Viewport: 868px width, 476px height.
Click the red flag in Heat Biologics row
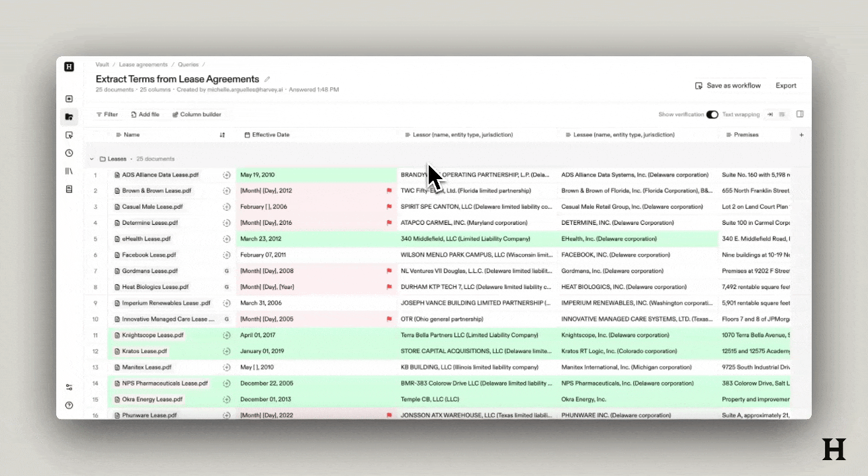(389, 287)
